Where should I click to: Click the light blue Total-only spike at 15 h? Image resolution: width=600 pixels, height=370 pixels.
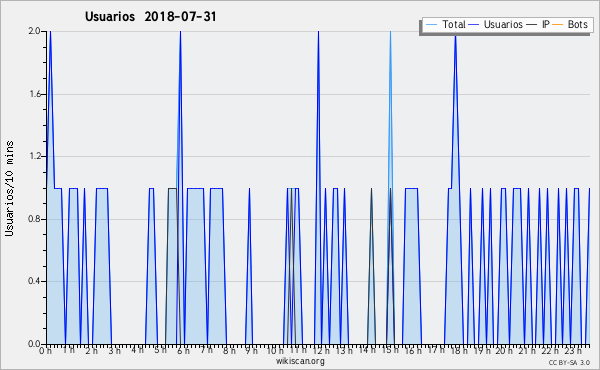pos(390,111)
